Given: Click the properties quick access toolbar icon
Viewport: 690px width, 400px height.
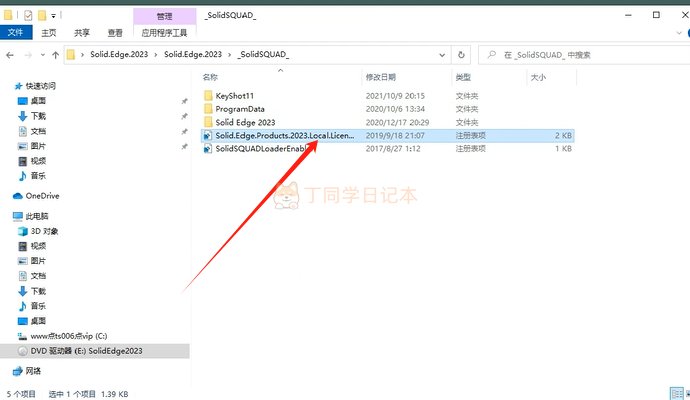Looking at the screenshot, I should (x=28, y=16).
